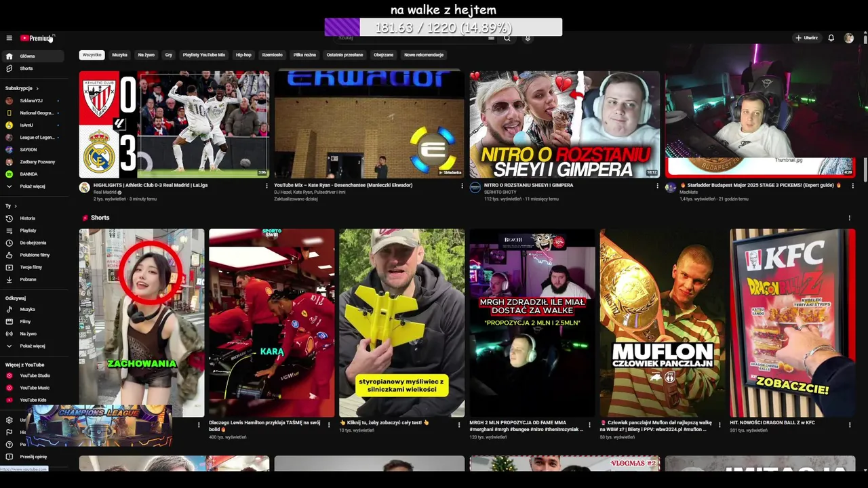This screenshot has width=868, height=488.
Task: Open options for Lewis Hamilton short
Action: tap(329, 425)
